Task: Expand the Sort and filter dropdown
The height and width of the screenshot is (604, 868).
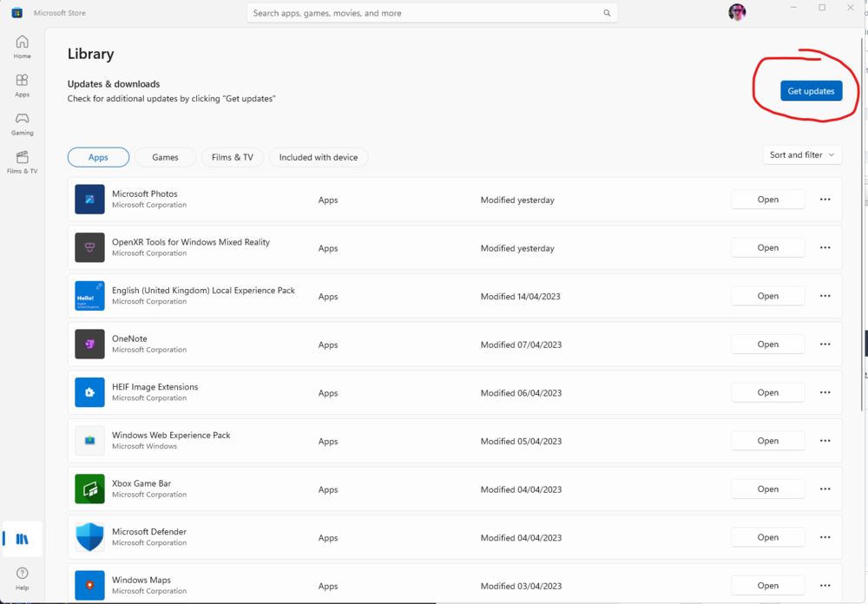Action: point(802,155)
